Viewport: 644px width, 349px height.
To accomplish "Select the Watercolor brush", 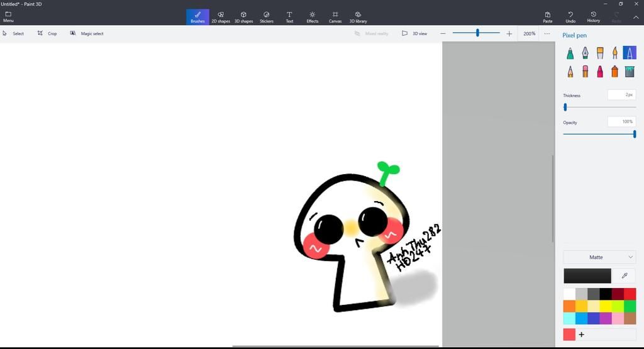I will (x=615, y=53).
